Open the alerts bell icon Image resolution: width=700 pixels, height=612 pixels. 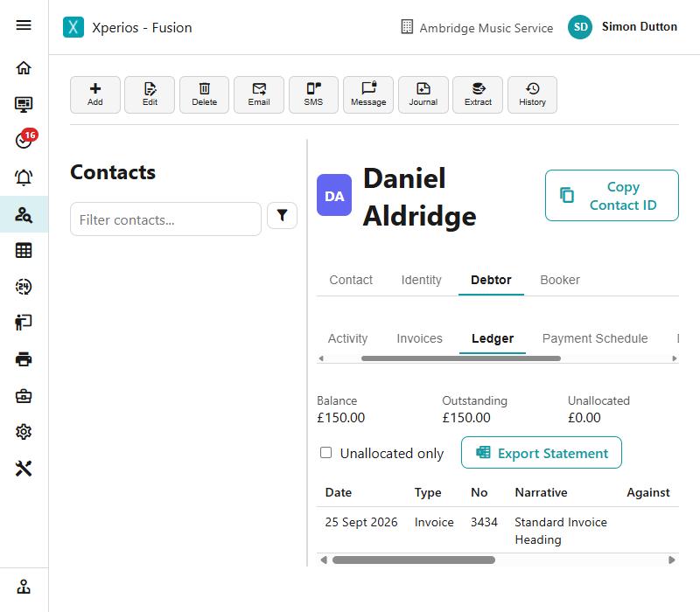[24, 177]
